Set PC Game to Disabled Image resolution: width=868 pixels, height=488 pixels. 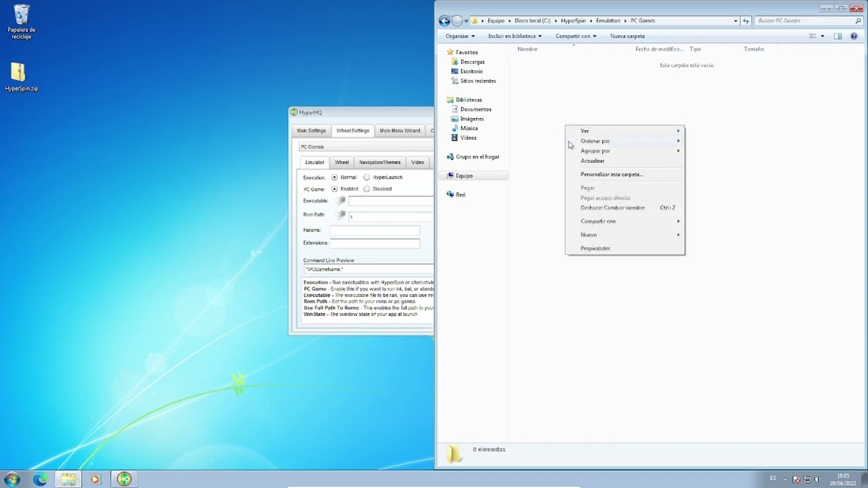coord(367,188)
